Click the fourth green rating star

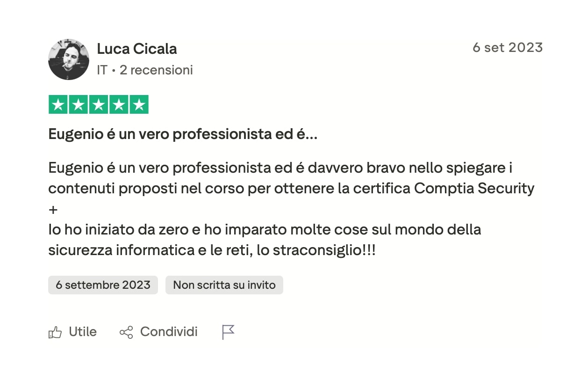click(118, 104)
